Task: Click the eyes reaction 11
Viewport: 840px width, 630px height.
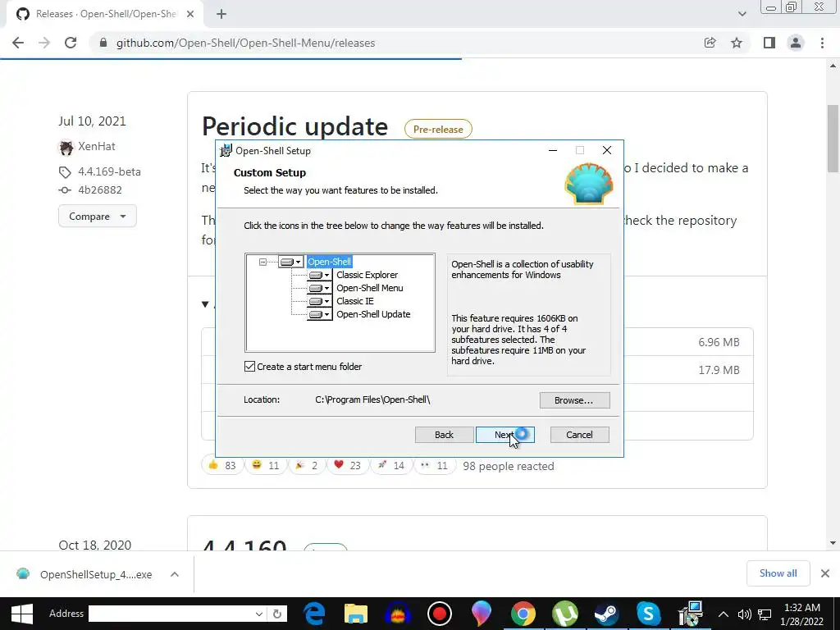Action: click(x=434, y=466)
